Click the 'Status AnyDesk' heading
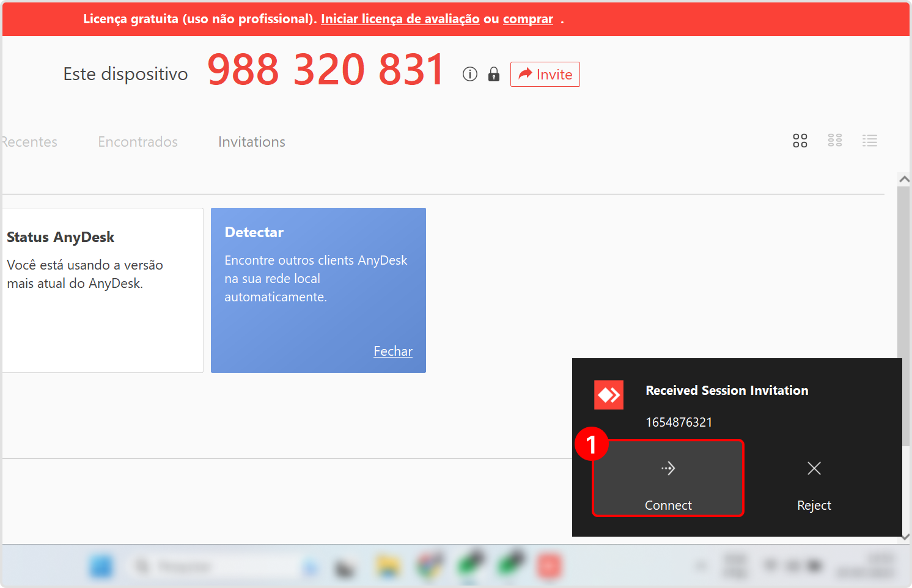The height and width of the screenshot is (588, 912). click(x=61, y=237)
